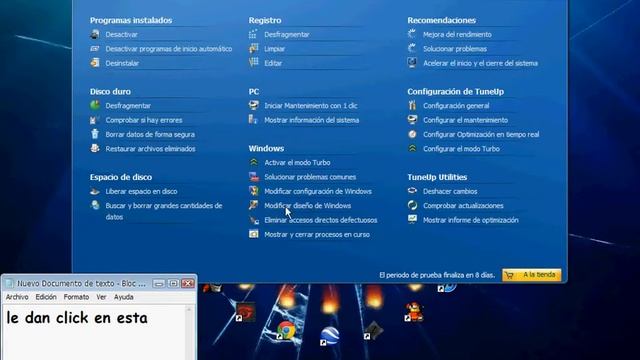Click Desinstalar programs link text

(122, 63)
